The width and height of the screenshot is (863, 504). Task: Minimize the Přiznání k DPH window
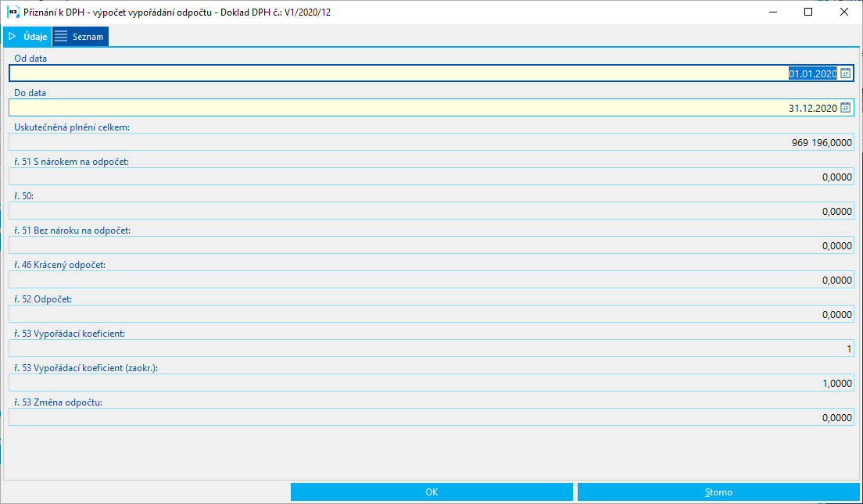pos(772,12)
